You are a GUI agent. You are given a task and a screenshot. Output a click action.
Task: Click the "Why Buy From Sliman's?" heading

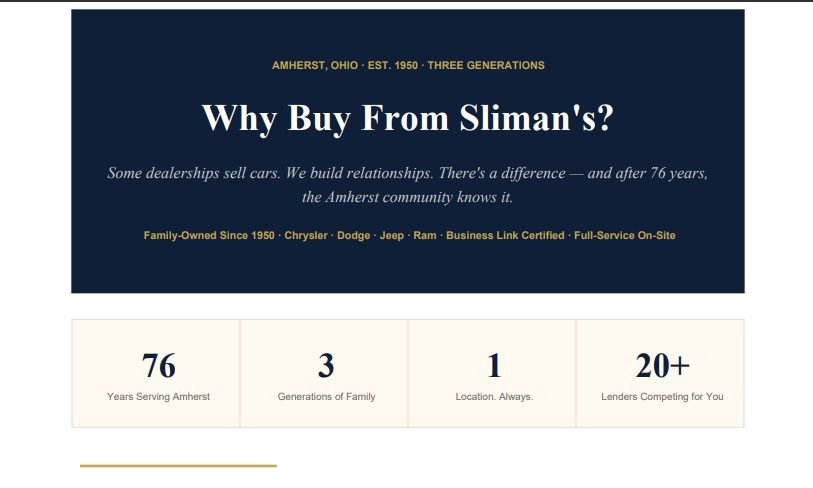click(407, 119)
